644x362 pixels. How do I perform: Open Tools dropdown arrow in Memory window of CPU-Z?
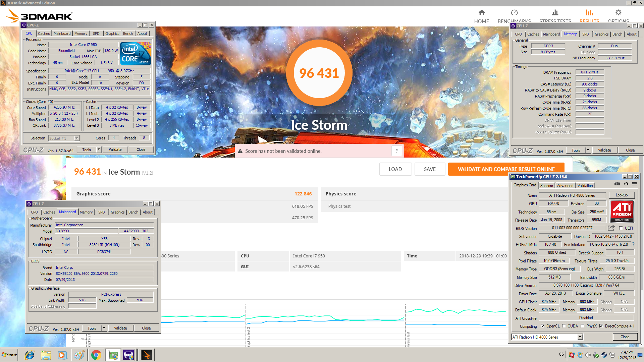point(588,150)
